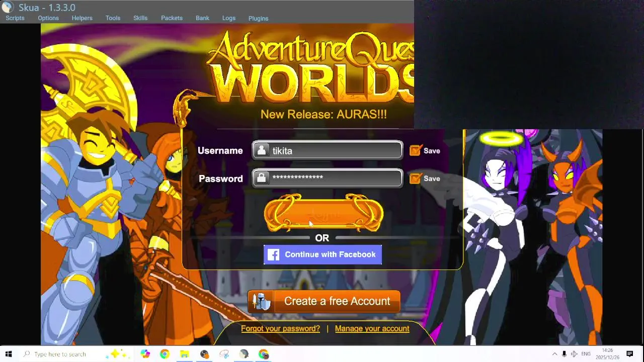644x362 pixels.
Task: Click the microphone tray icon
Action: click(x=564, y=354)
